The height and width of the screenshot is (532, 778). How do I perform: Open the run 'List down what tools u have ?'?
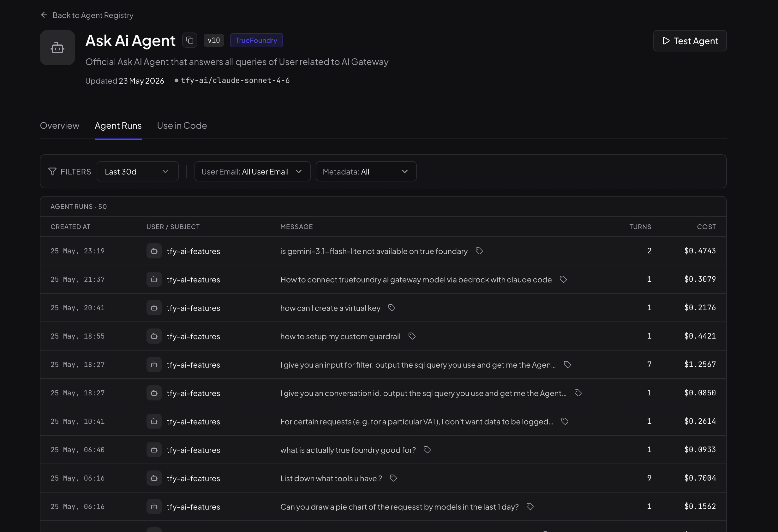(331, 478)
